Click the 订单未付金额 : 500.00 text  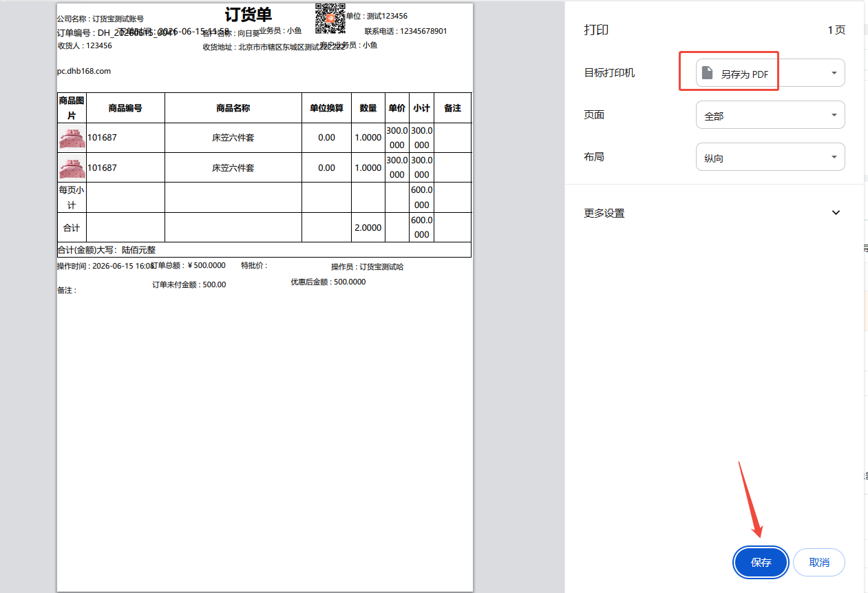(x=189, y=284)
